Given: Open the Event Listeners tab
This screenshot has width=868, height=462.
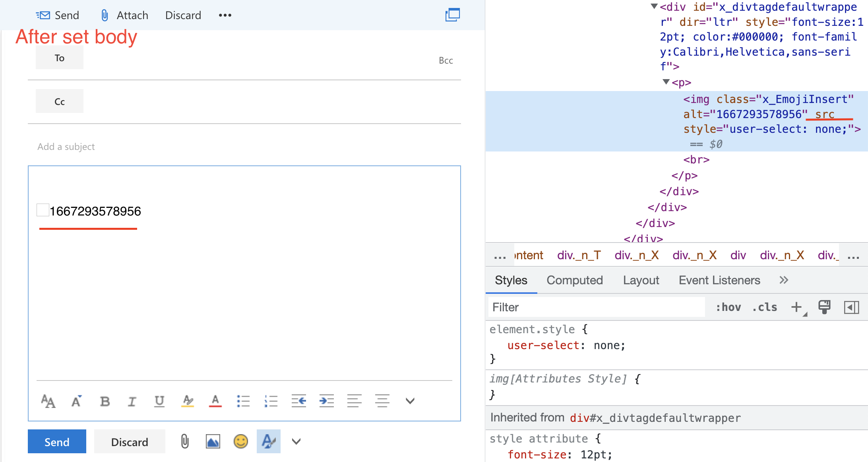Looking at the screenshot, I should [x=719, y=280].
